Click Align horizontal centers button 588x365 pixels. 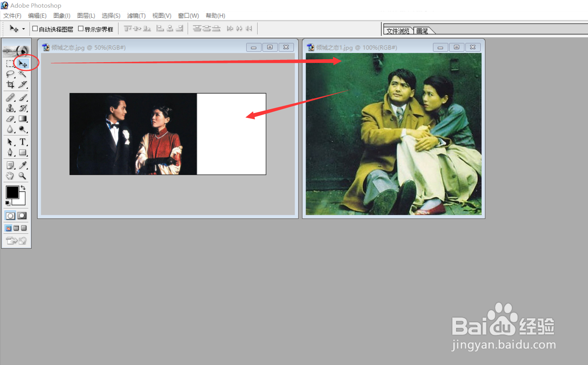170,29
